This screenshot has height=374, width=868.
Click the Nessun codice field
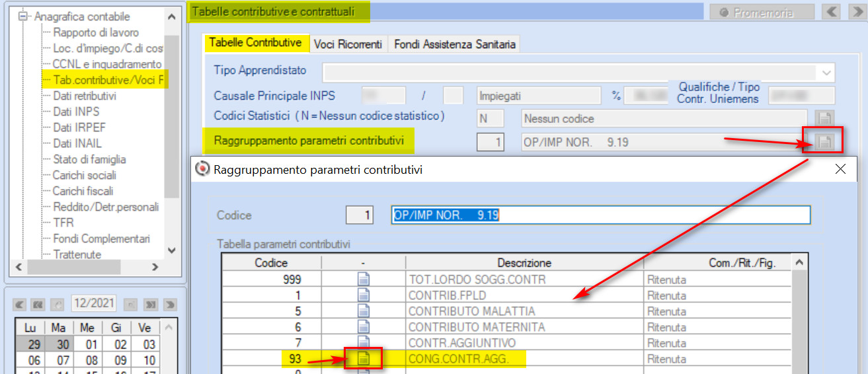664,119
